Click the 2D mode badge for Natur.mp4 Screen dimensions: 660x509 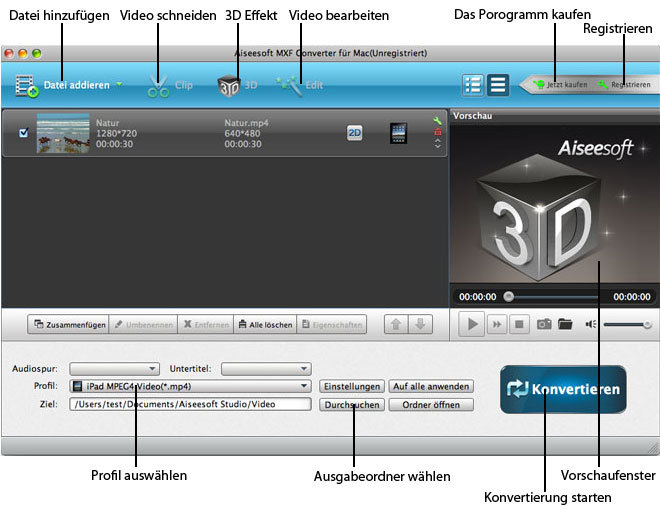click(x=354, y=133)
